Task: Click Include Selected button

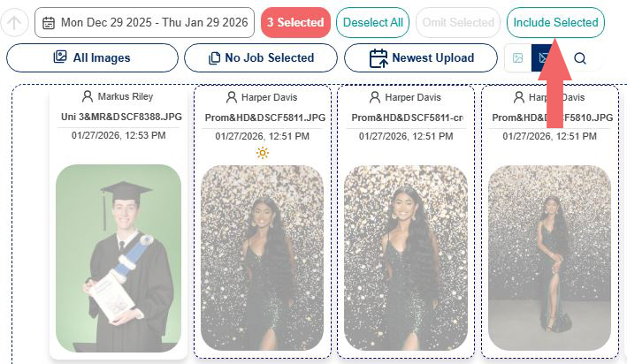Action: pos(555,22)
